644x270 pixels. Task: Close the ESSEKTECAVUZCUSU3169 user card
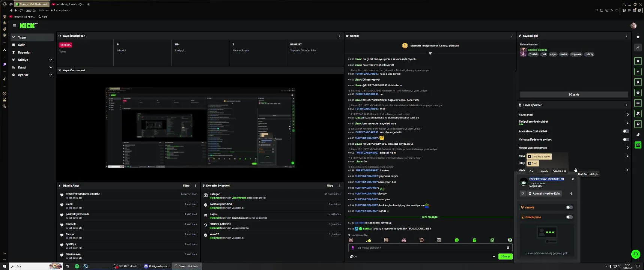click(573, 179)
